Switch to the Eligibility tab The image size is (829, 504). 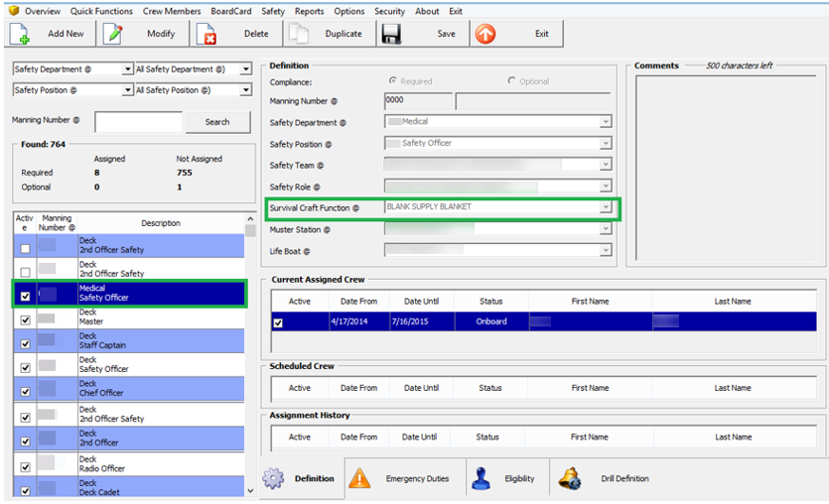[x=508, y=478]
